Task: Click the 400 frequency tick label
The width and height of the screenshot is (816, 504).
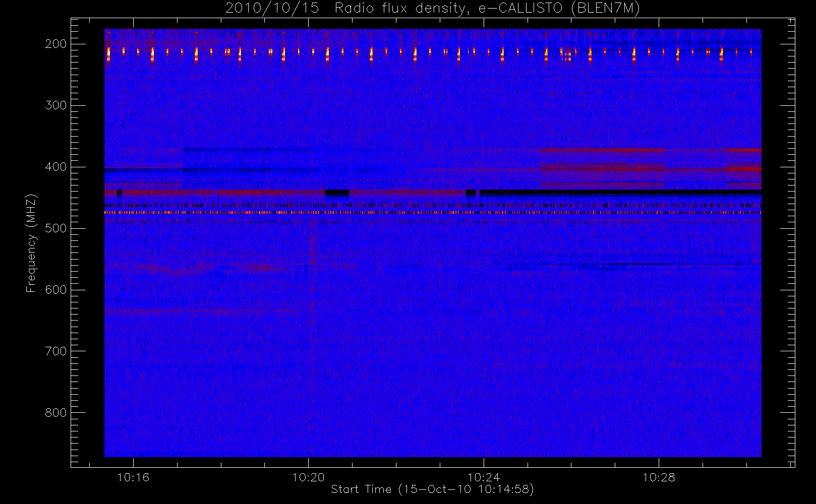Action: (55, 167)
